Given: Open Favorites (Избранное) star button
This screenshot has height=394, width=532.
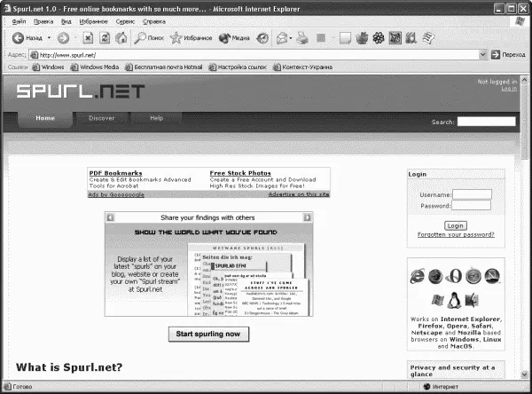Looking at the screenshot, I should click(191, 38).
